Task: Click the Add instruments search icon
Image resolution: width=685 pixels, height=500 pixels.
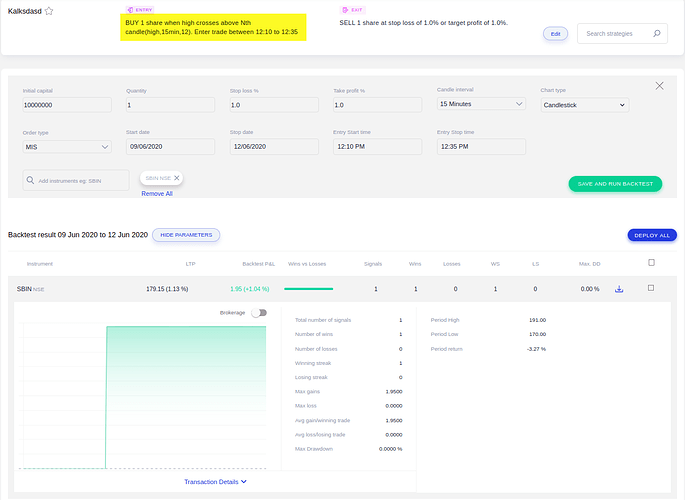Action: (30, 180)
